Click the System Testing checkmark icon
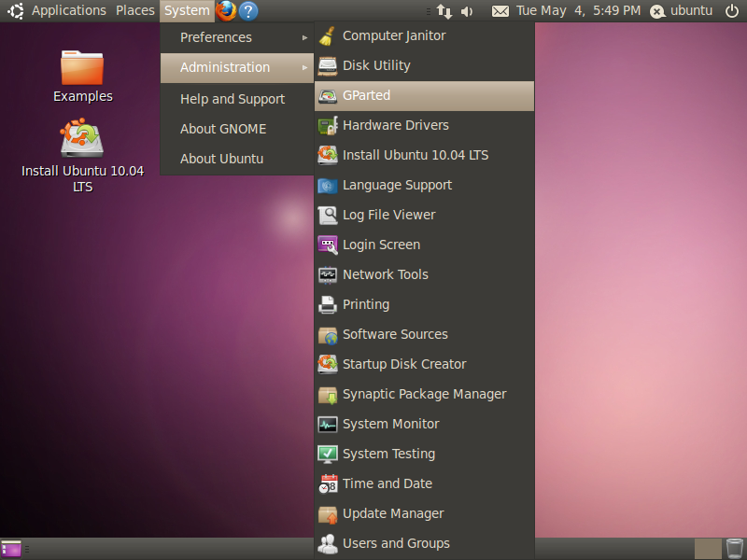This screenshot has height=560, width=747. tap(328, 454)
